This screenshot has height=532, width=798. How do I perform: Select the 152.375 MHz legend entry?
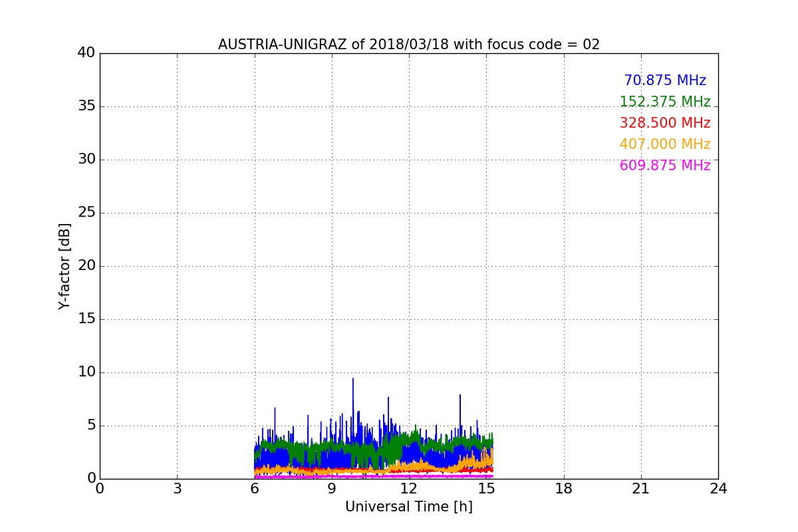[665, 102]
